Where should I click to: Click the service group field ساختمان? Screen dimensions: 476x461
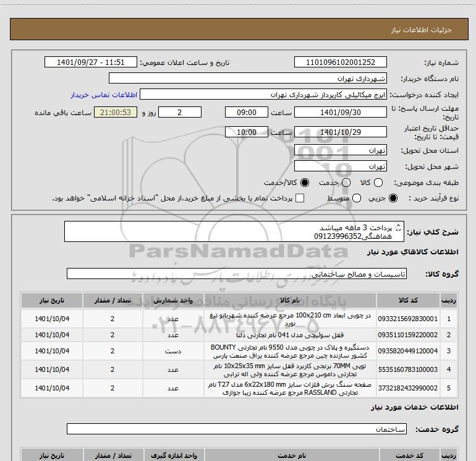[237, 429]
